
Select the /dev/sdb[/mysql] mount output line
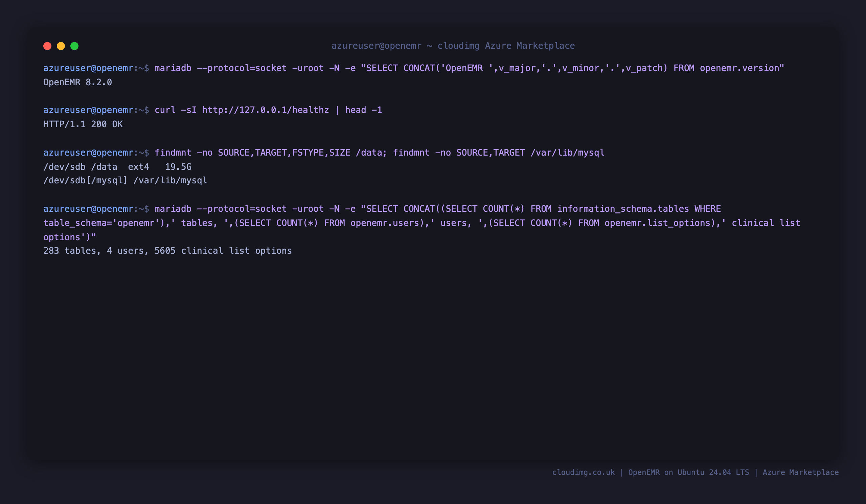(126, 180)
